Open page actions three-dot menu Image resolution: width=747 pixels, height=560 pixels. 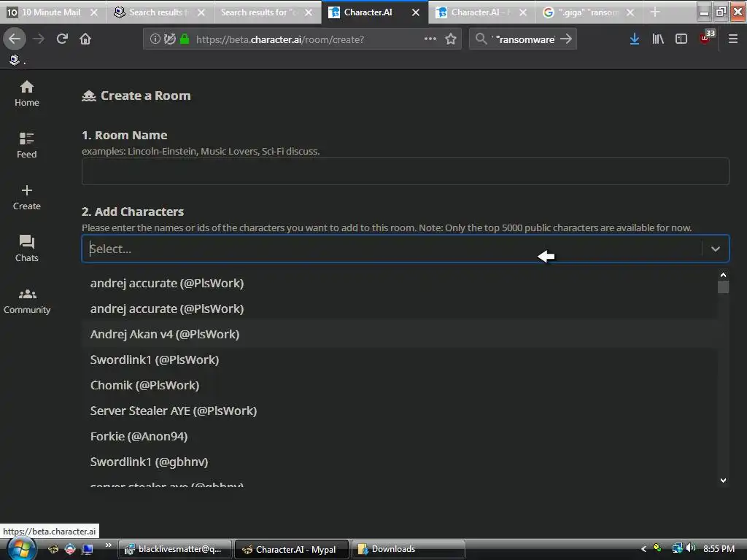click(x=430, y=39)
